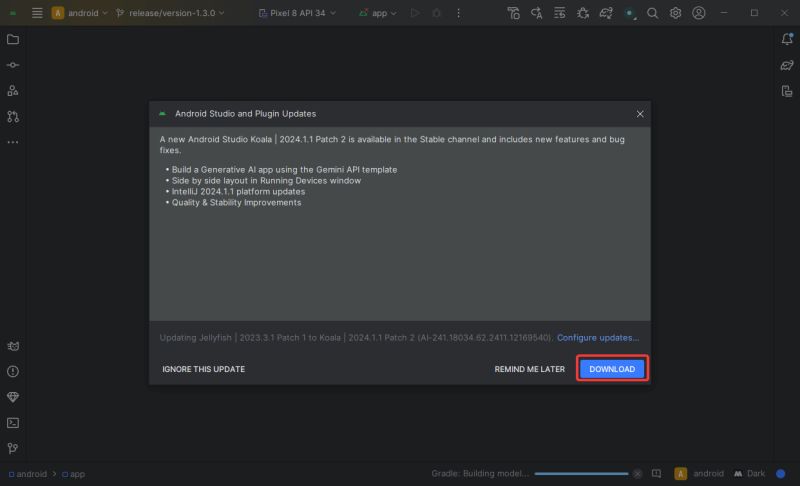Image resolution: width=800 pixels, height=486 pixels.
Task: Click the 'Gradle: Building model...' status text
Action: tap(480, 474)
